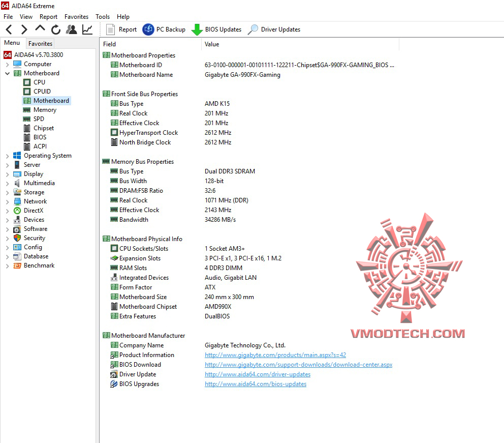Expand the Computer tree node

[x=8, y=65]
